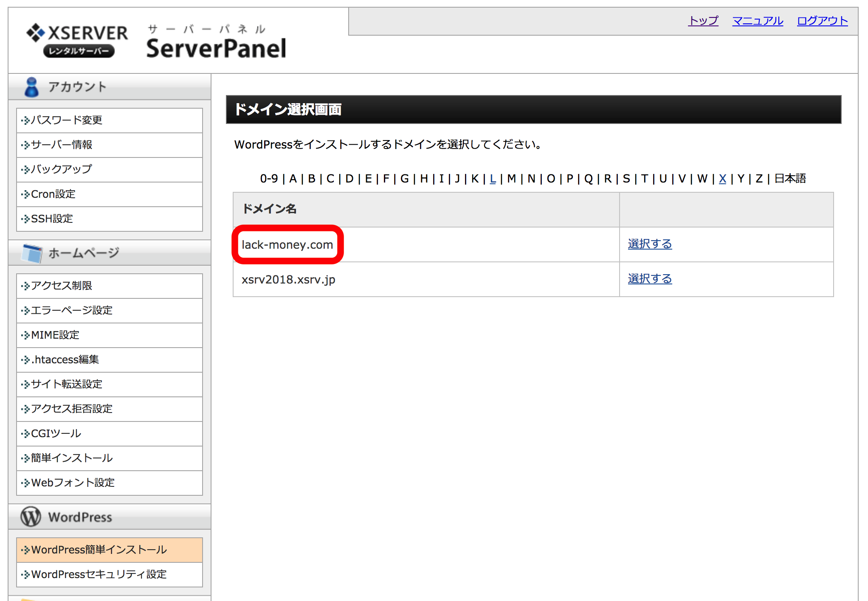This screenshot has height=601, width=868.
Task: Click the ログアウト link
Action: click(823, 21)
